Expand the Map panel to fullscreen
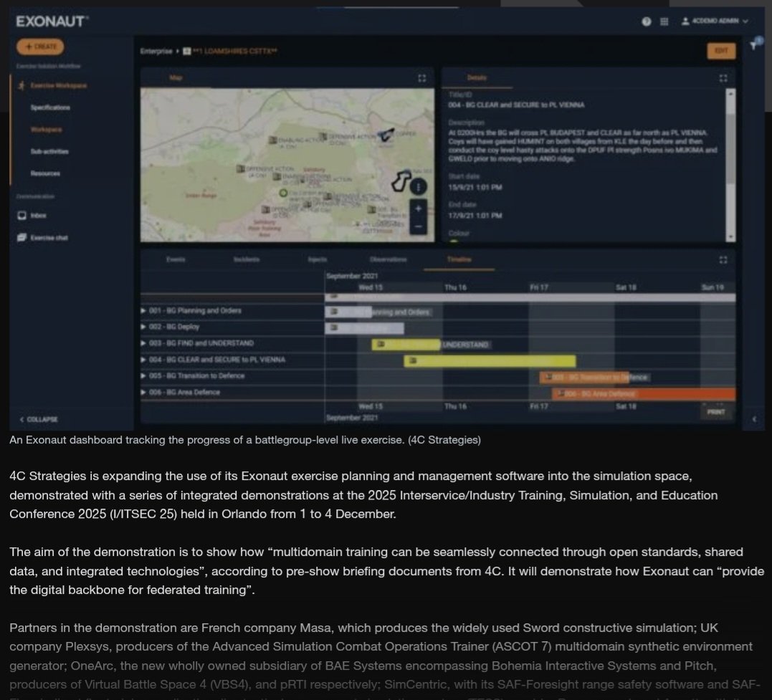Viewport: 772px width, 700px height. pos(422,78)
